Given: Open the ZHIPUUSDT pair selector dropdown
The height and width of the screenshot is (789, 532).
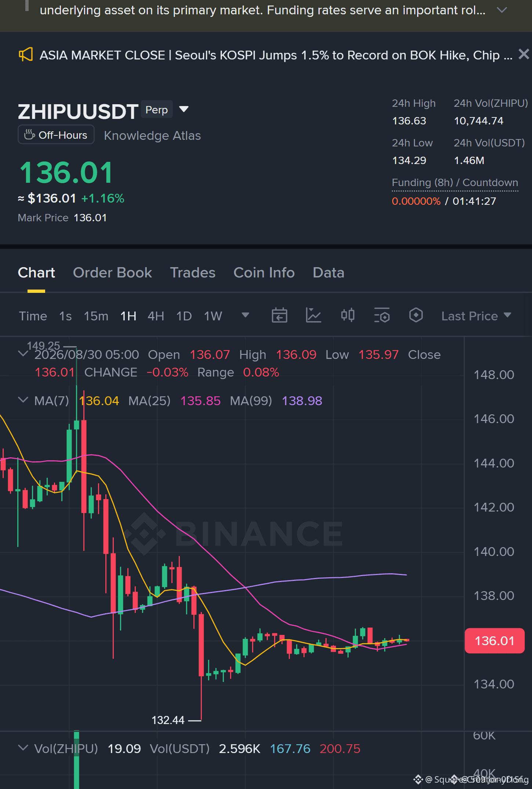Looking at the screenshot, I should click(184, 109).
